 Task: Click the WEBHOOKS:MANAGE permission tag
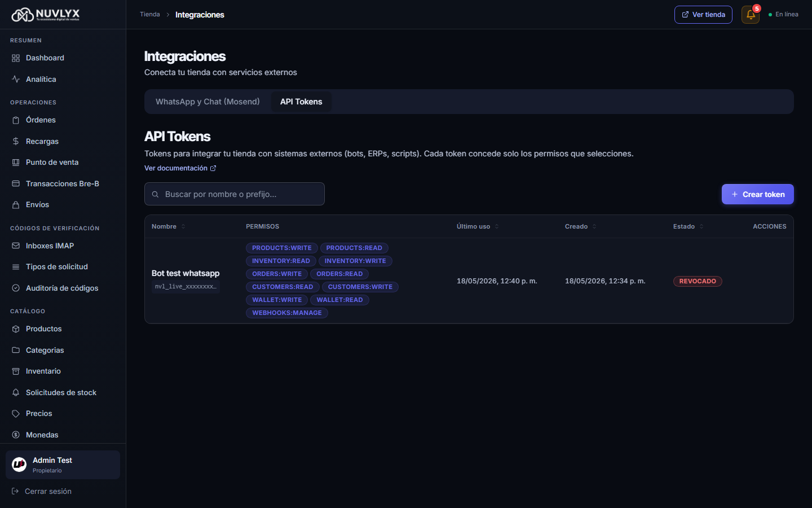coord(287,313)
